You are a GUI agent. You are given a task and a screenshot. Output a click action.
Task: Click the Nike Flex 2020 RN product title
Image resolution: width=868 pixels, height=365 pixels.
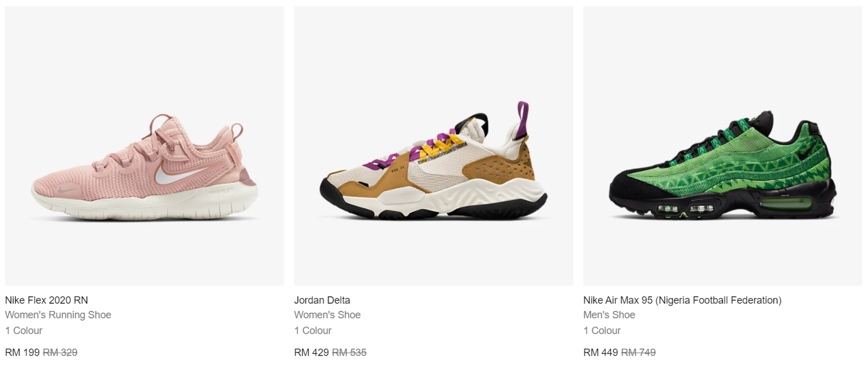pyautogui.click(x=47, y=300)
